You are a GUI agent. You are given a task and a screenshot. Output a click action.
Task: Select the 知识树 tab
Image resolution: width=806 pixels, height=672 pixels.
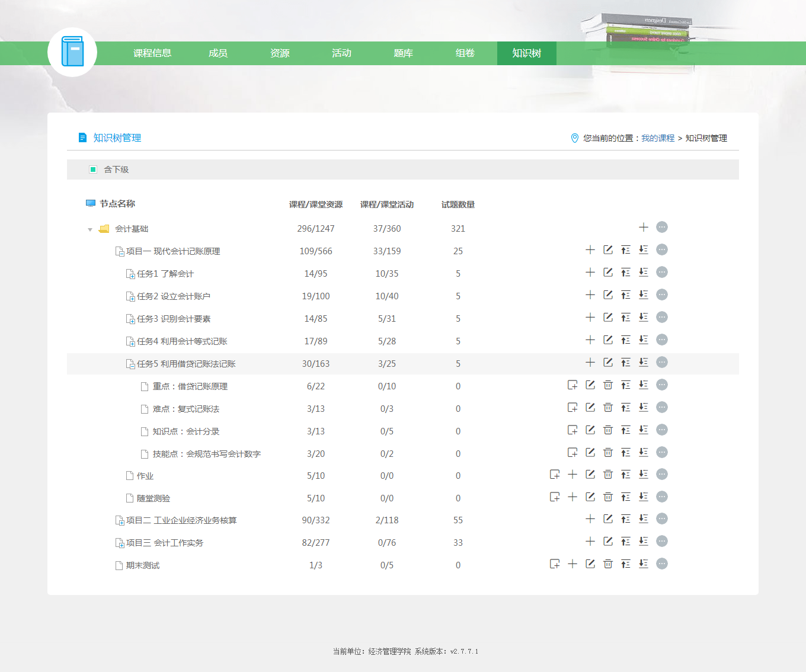tap(527, 53)
